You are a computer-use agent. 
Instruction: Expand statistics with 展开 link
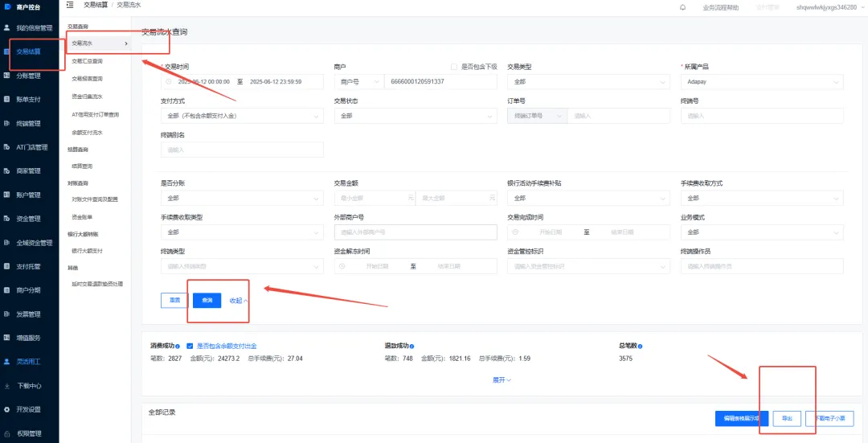[502, 379]
